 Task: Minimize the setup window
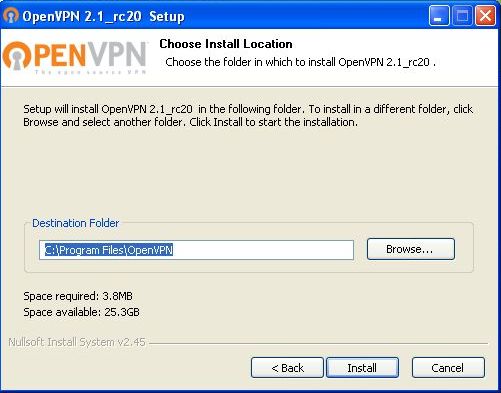(439, 15)
